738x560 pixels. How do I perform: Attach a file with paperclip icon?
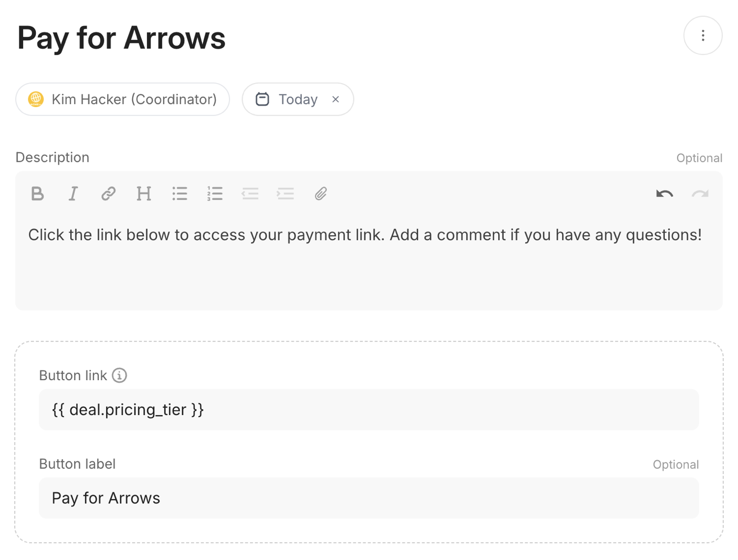321,194
